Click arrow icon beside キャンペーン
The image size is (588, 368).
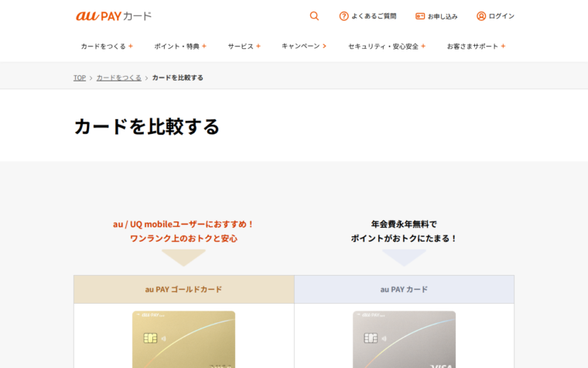point(324,46)
